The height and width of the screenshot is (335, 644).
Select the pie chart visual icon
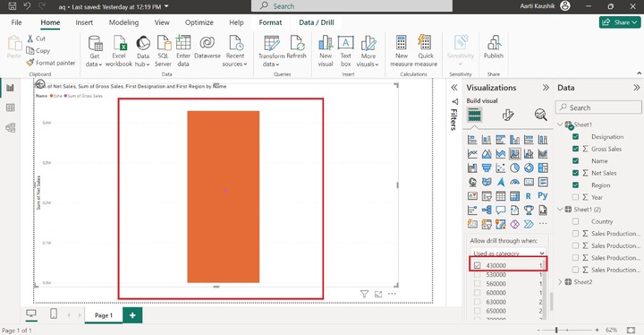coord(514,167)
